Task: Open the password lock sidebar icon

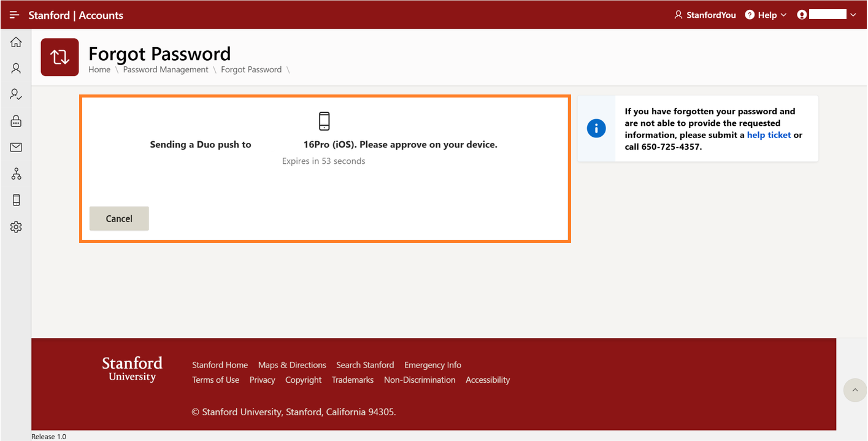Action: 16,121
